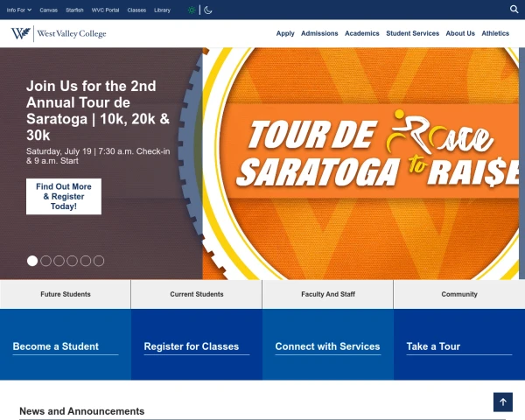525x420 pixels.
Task: Switch to Community tab
Action: click(x=459, y=294)
